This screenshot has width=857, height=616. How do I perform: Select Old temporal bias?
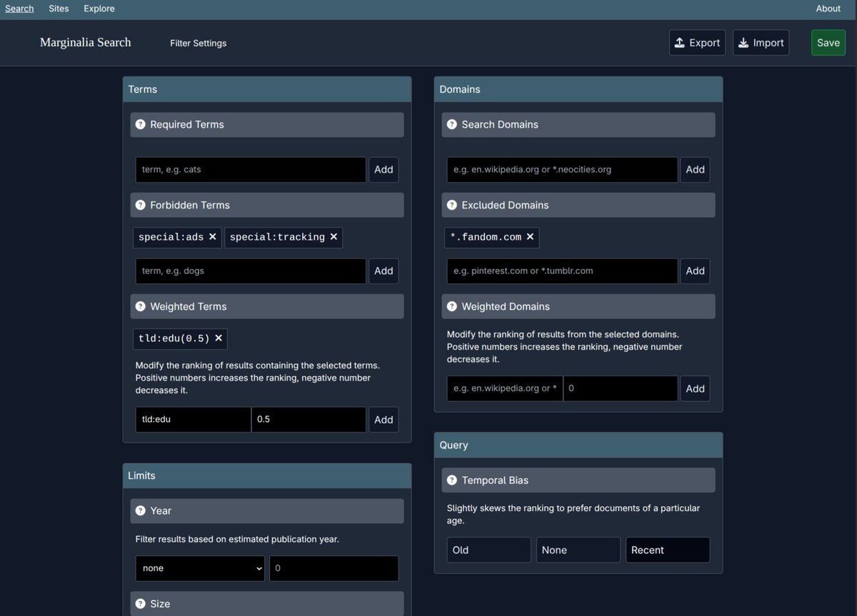[489, 550]
